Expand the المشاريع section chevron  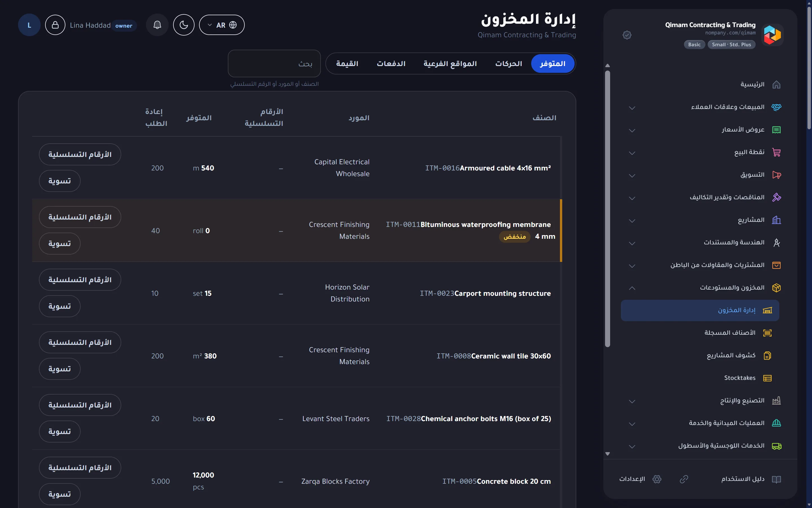point(632,221)
